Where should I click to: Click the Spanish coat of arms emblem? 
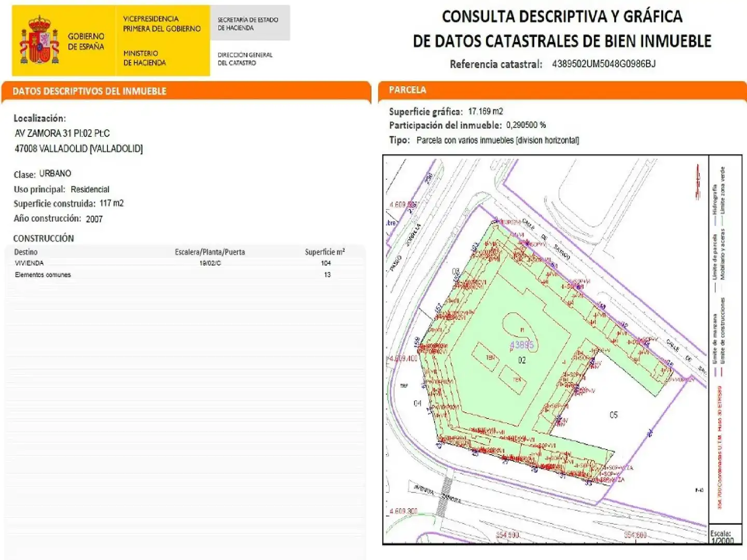[x=40, y=39]
